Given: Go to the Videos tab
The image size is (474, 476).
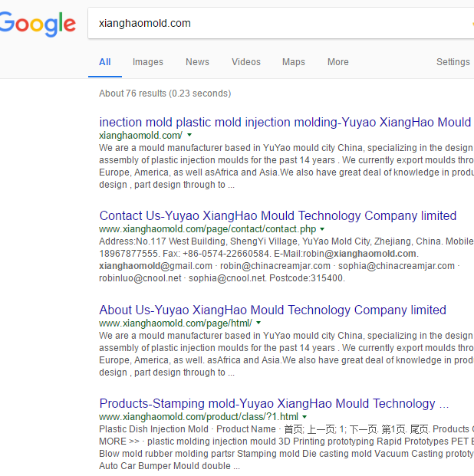Looking at the screenshot, I should pos(246,62).
